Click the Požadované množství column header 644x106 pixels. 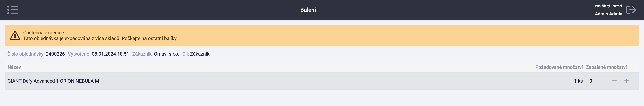[559, 67]
